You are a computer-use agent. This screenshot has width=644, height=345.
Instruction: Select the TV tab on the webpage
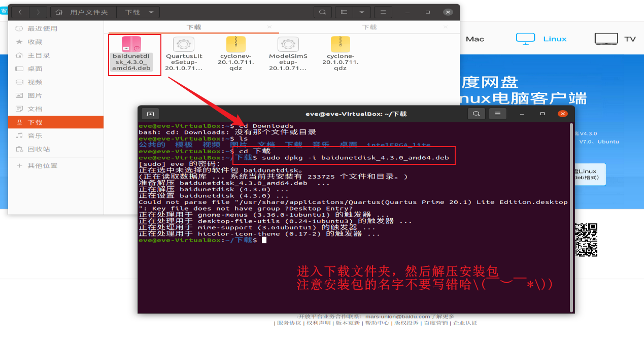[x=615, y=39]
